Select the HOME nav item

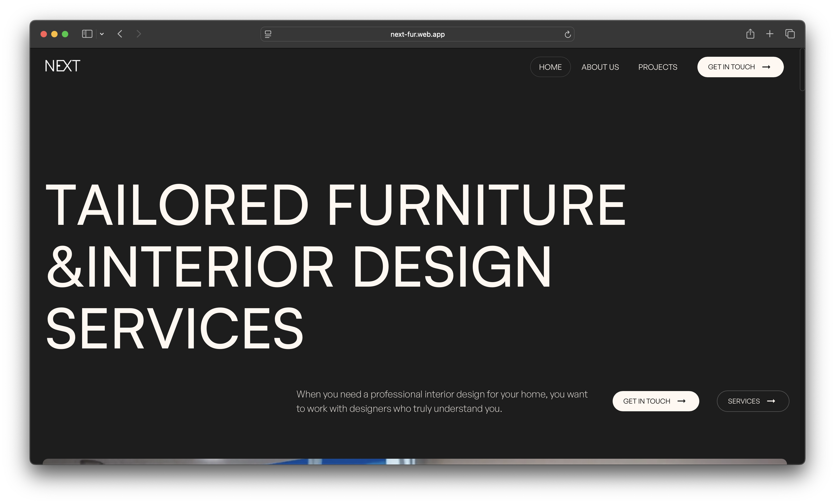(550, 67)
